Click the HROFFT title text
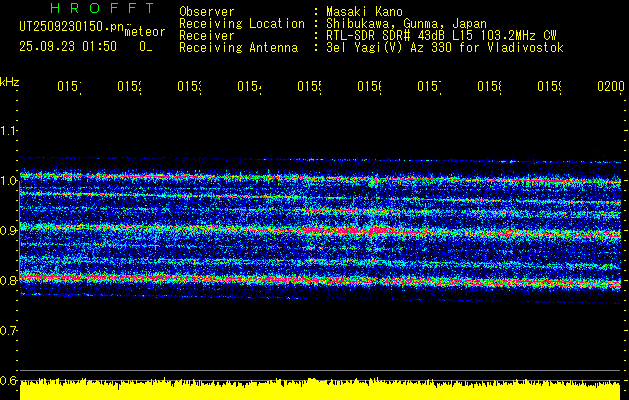This screenshot has height=400, width=629. pyautogui.click(x=103, y=8)
